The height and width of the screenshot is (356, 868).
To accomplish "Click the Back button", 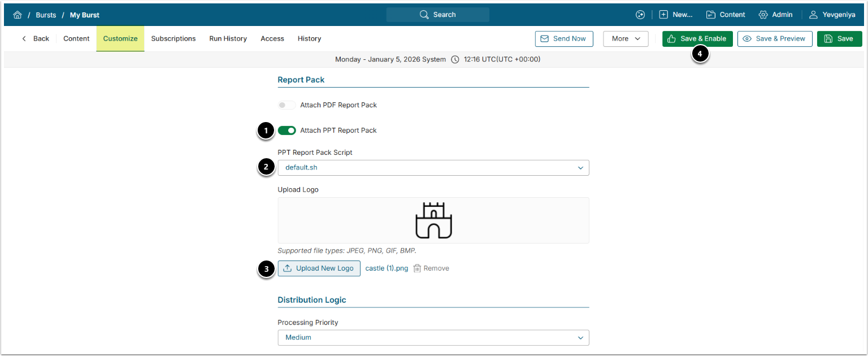I will pos(35,38).
